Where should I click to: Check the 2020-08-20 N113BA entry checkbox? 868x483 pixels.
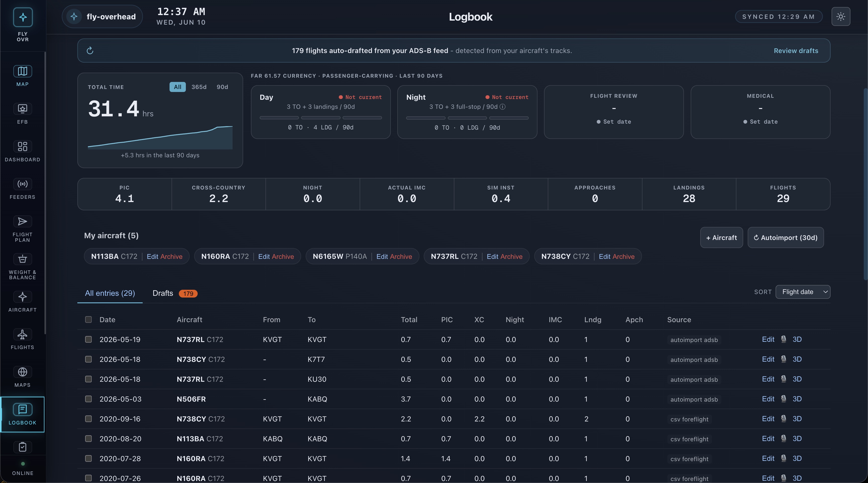click(x=88, y=439)
